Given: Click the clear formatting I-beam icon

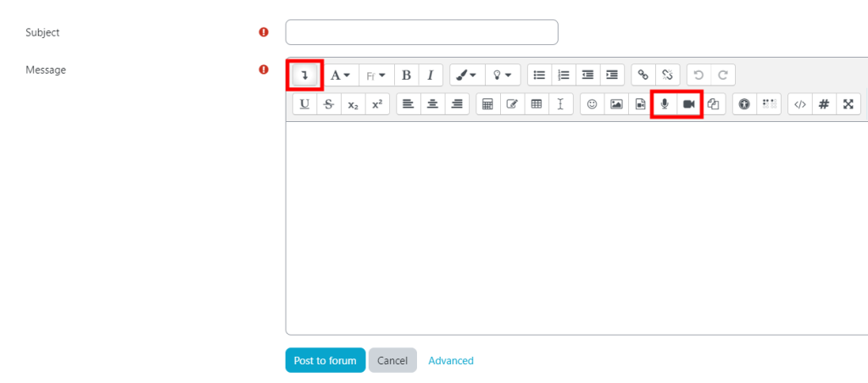Looking at the screenshot, I should [561, 104].
